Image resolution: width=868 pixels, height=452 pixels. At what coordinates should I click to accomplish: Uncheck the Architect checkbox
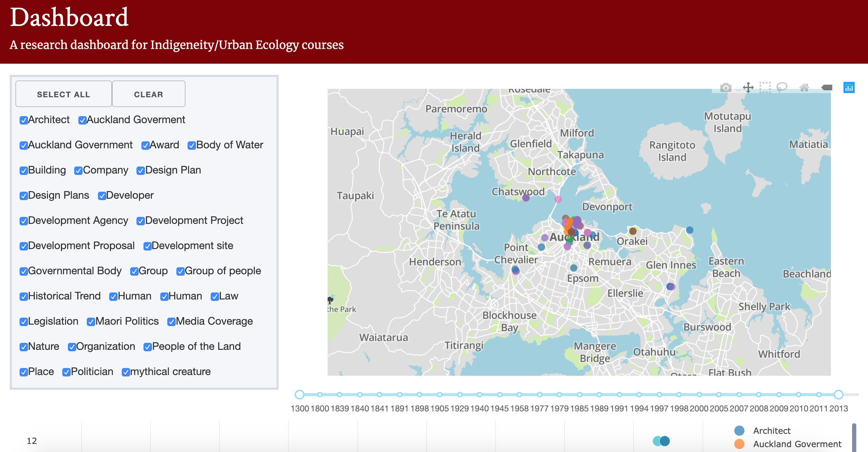point(24,120)
